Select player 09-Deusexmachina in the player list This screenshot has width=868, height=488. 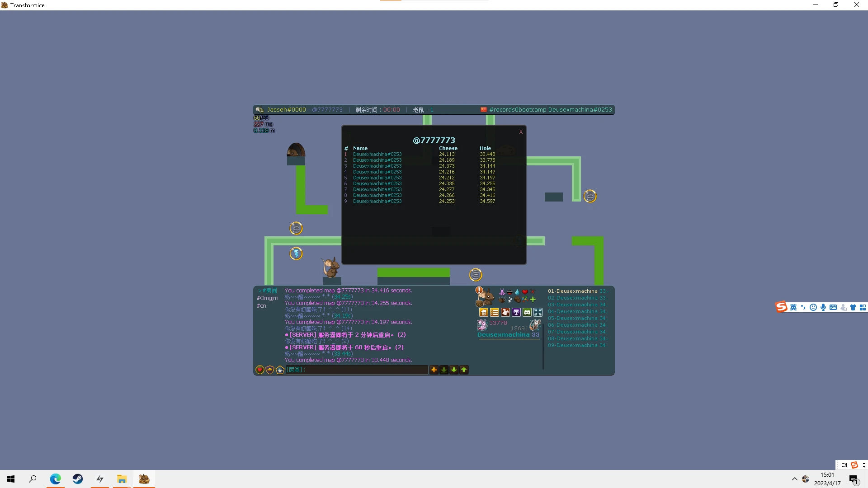(x=577, y=345)
